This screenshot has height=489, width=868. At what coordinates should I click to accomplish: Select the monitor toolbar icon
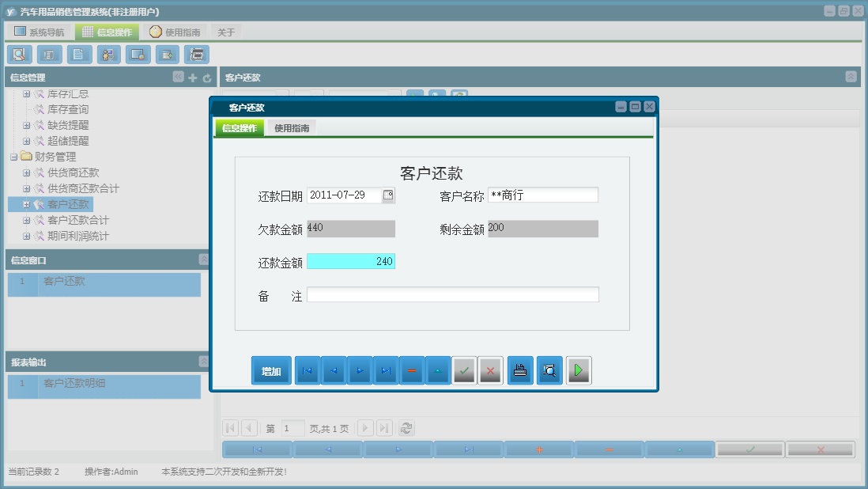(138, 54)
